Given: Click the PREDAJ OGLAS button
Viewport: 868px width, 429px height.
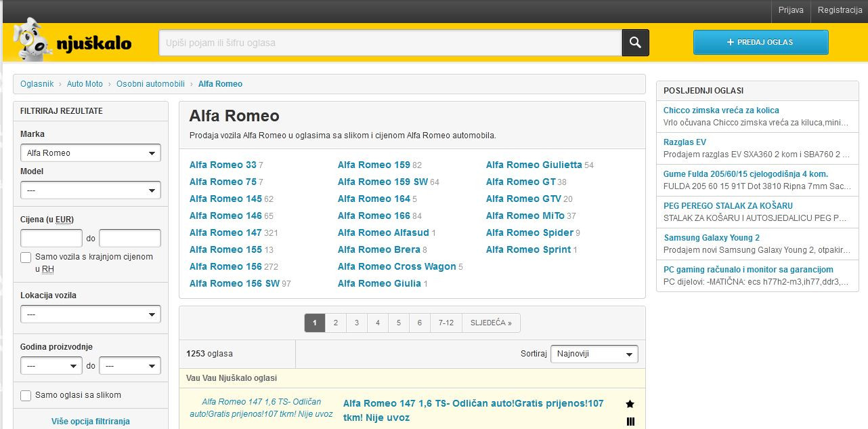Looking at the screenshot, I should pos(760,42).
